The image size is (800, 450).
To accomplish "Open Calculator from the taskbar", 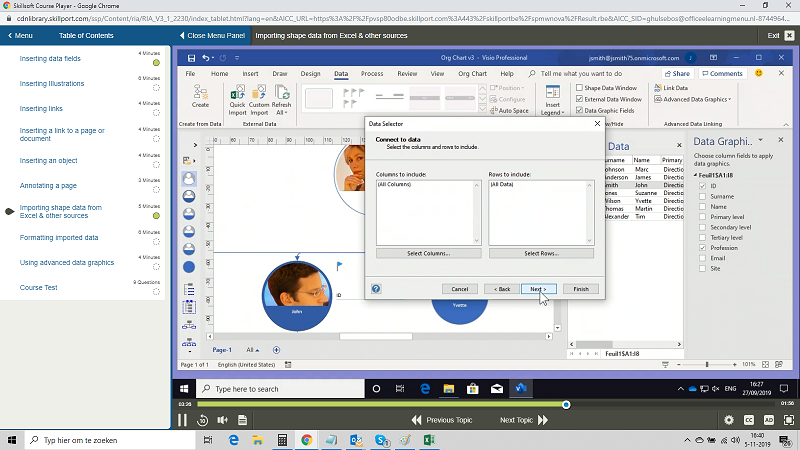I will pos(282,440).
